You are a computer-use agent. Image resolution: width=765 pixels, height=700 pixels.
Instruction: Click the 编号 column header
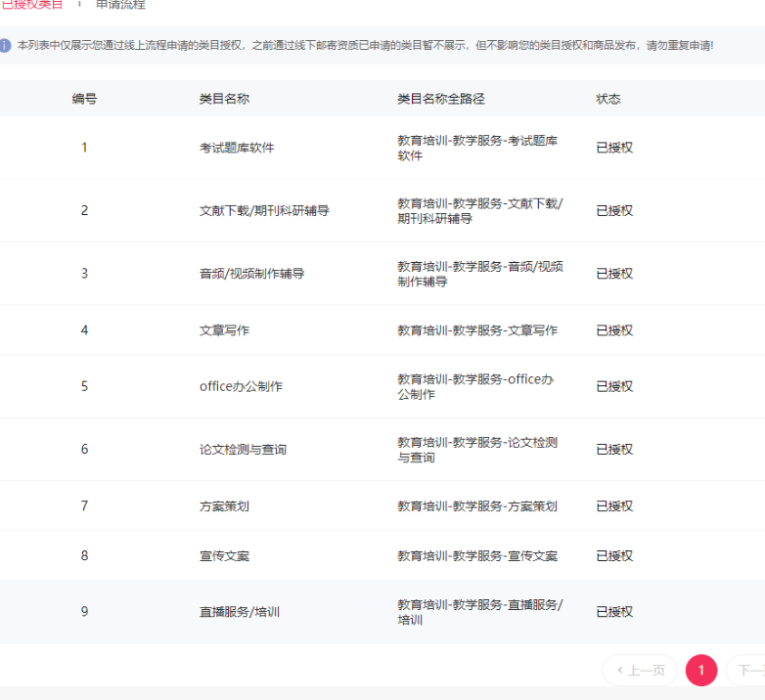click(x=84, y=99)
